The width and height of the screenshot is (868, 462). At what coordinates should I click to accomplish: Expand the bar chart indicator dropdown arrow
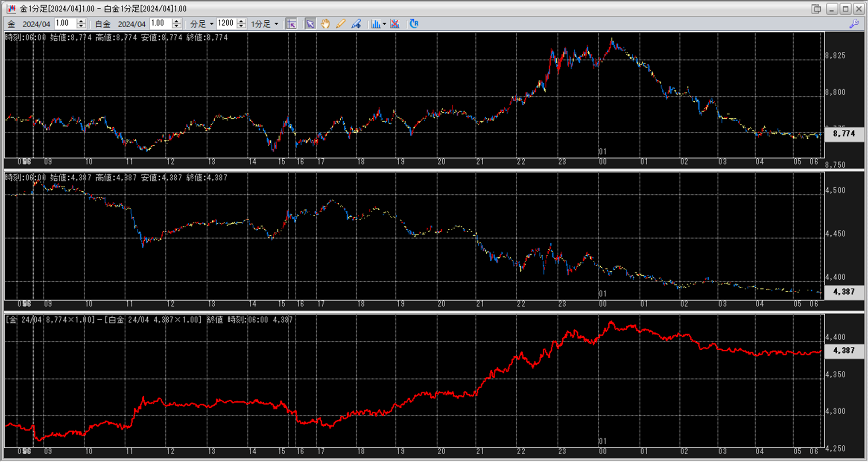click(x=384, y=24)
